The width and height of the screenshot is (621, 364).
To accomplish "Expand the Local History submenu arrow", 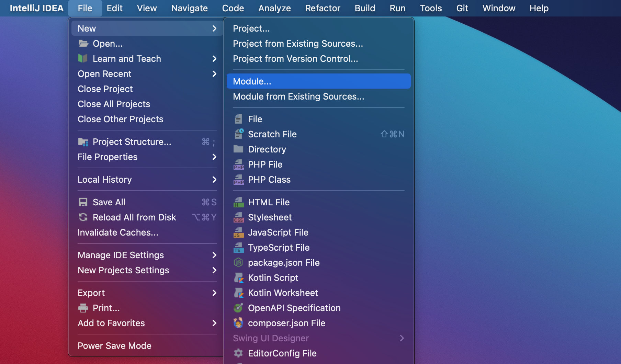I will (214, 180).
